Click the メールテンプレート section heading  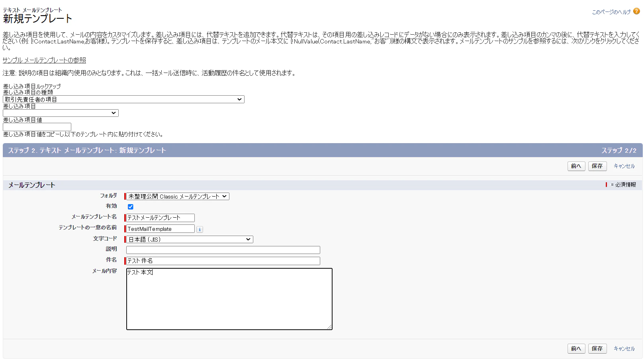[32, 185]
